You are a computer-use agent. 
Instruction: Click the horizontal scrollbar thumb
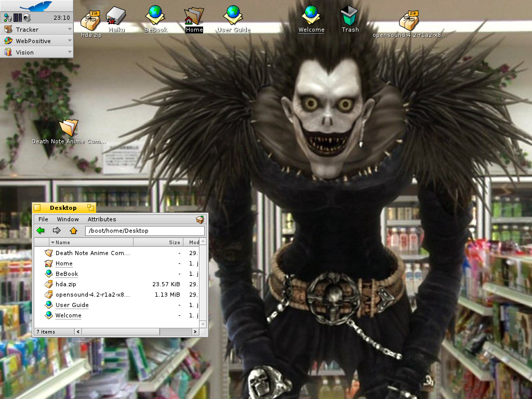pos(121,331)
